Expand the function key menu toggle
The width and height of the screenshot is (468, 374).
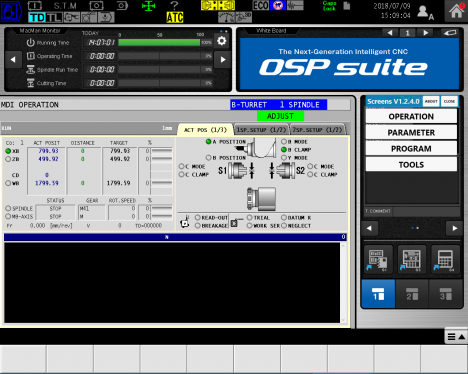[456, 337]
